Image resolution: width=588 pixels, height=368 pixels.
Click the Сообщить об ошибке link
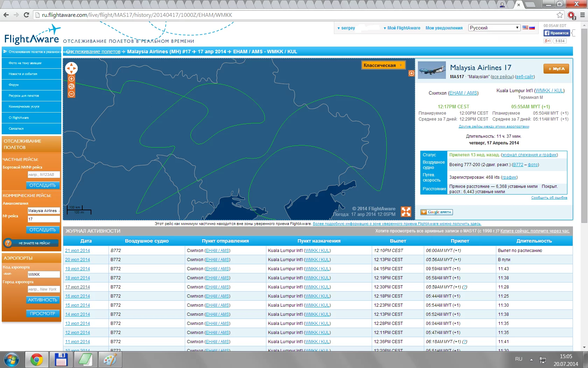(549, 198)
